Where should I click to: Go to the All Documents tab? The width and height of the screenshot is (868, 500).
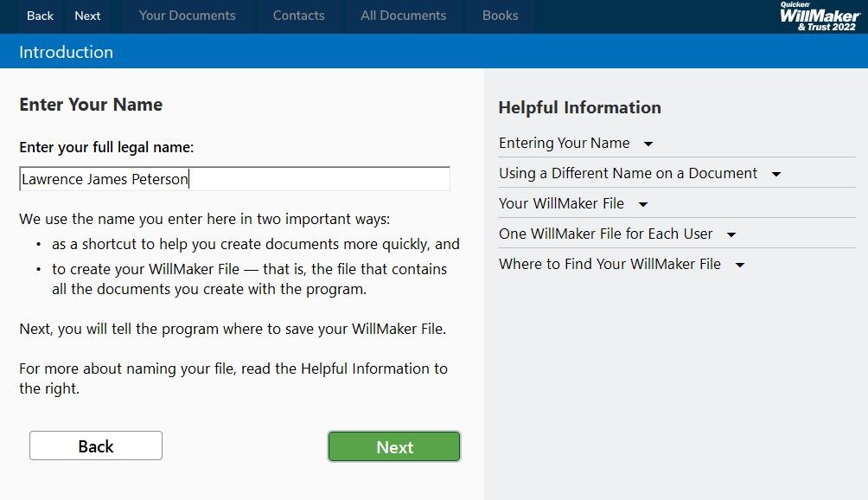[x=403, y=16]
